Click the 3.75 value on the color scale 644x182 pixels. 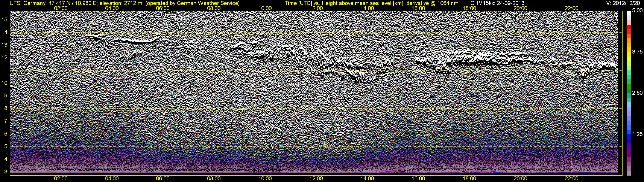pos(637,52)
